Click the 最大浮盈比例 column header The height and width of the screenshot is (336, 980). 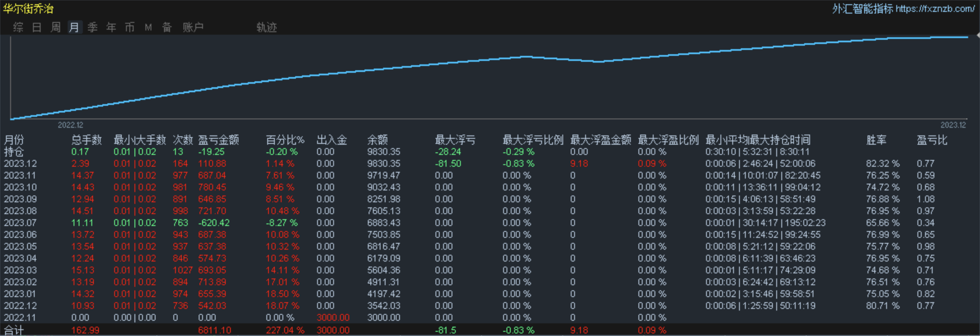[x=668, y=140]
